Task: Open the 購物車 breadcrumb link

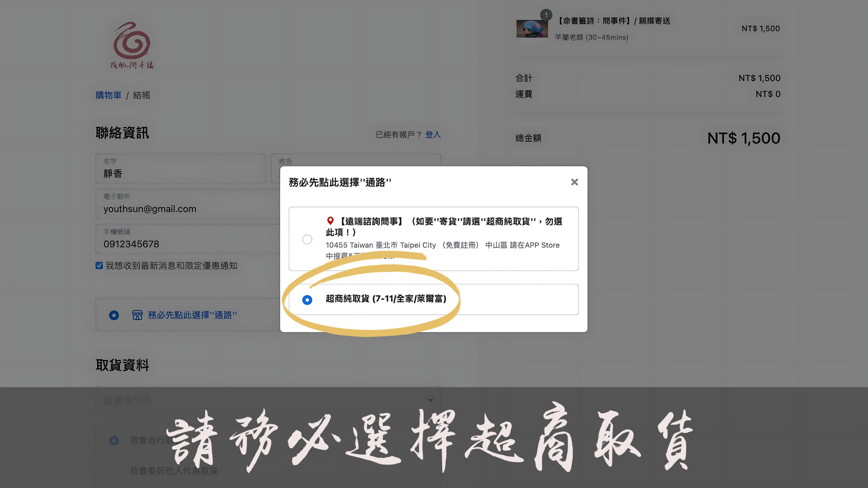Action: [x=109, y=95]
